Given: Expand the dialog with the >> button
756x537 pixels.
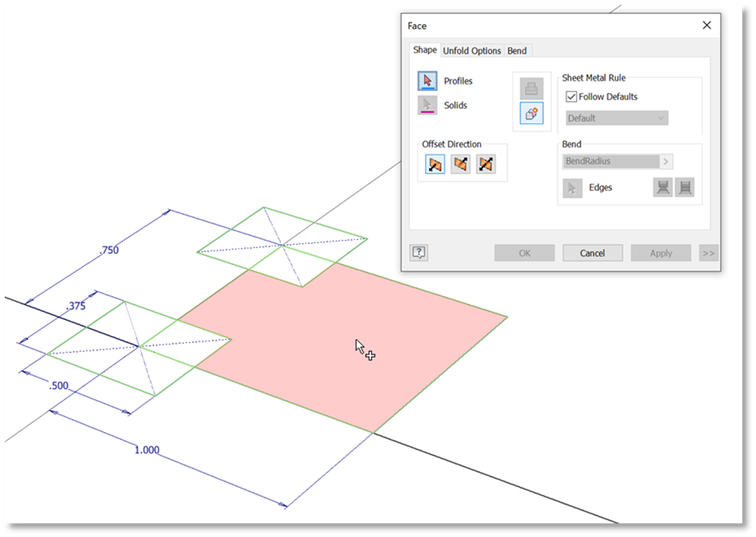Looking at the screenshot, I should point(708,252).
